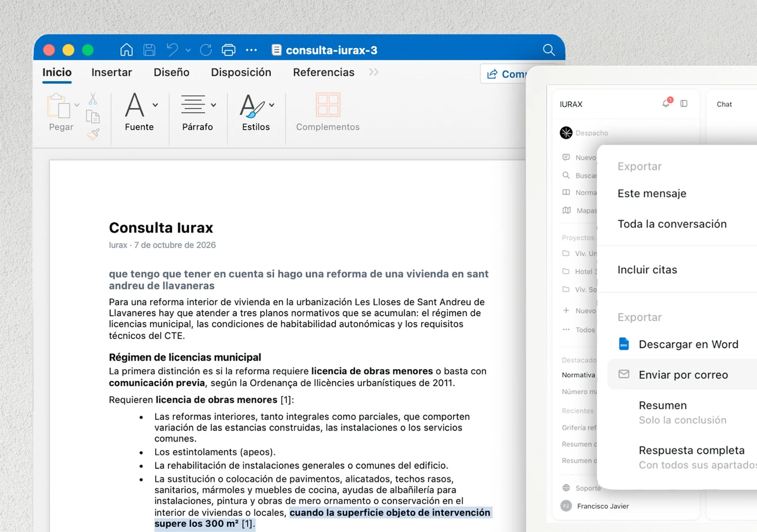Image resolution: width=757 pixels, height=532 pixels.
Task: Open the Párrafo paragraph group
Action: point(198,112)
